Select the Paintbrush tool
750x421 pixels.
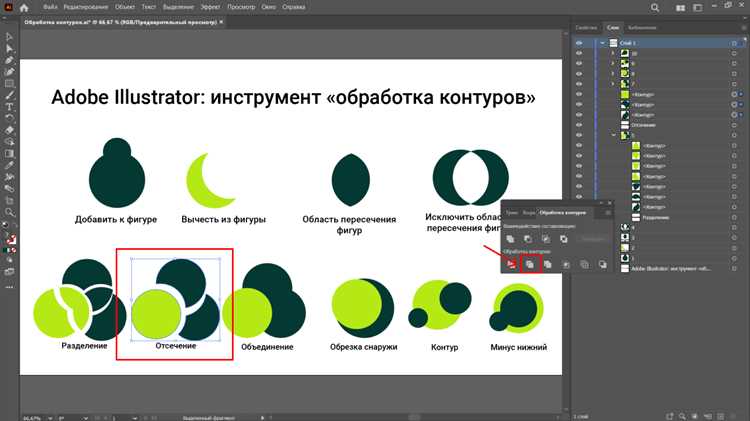[x=9, y=95]
